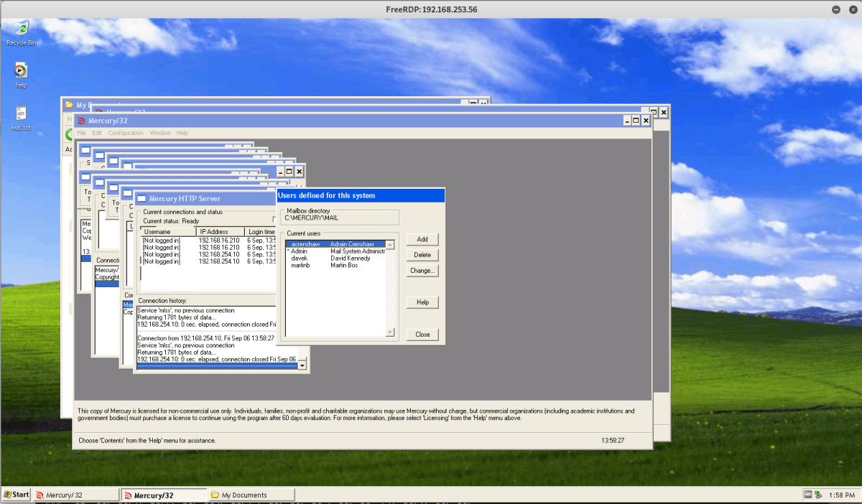Viewport: 862px width, 504px height.
Task: Switch to My Documents in the taskbar
Action: (251, 495)
